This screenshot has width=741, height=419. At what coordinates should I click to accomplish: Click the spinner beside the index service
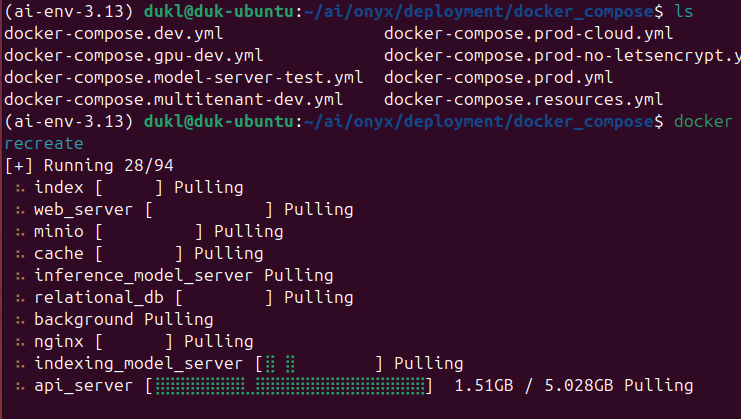tap(20, 188)
